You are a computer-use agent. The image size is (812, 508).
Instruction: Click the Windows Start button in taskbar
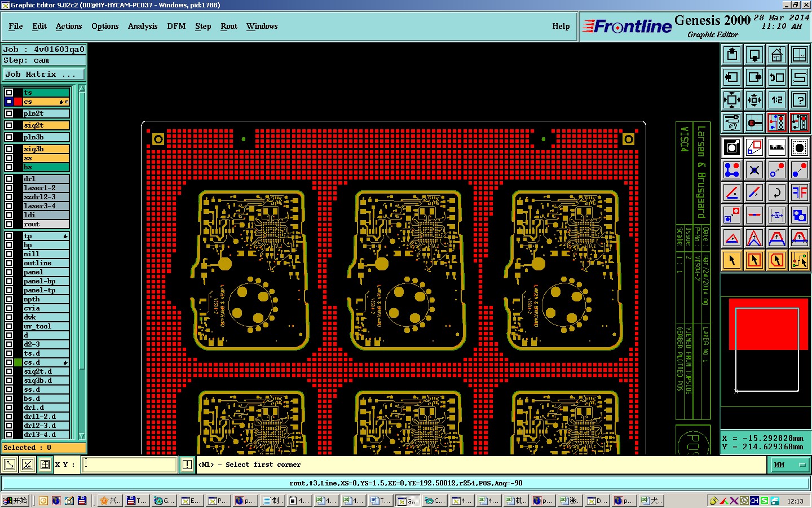click(15, 501)
